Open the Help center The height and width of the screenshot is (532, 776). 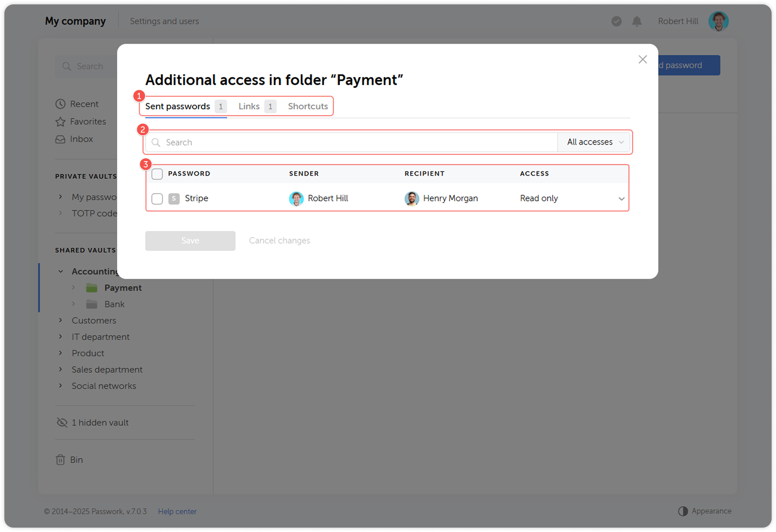point(177,511)
